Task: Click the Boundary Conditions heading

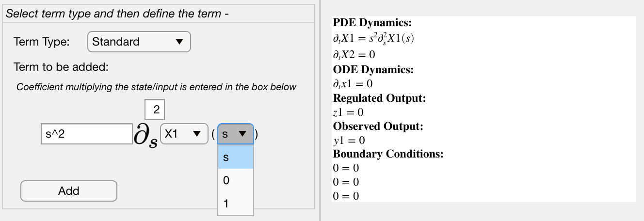Action: click(x=388, y=154)
